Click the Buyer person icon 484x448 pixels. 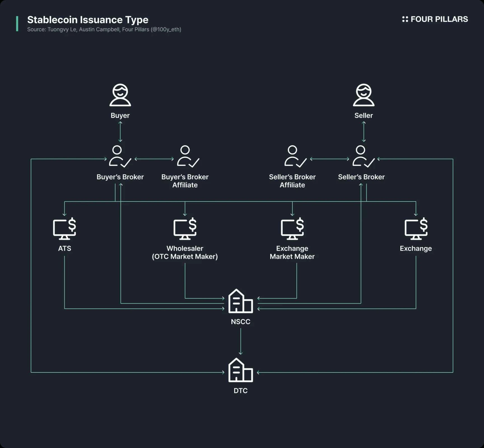click(x=120, y=95)
